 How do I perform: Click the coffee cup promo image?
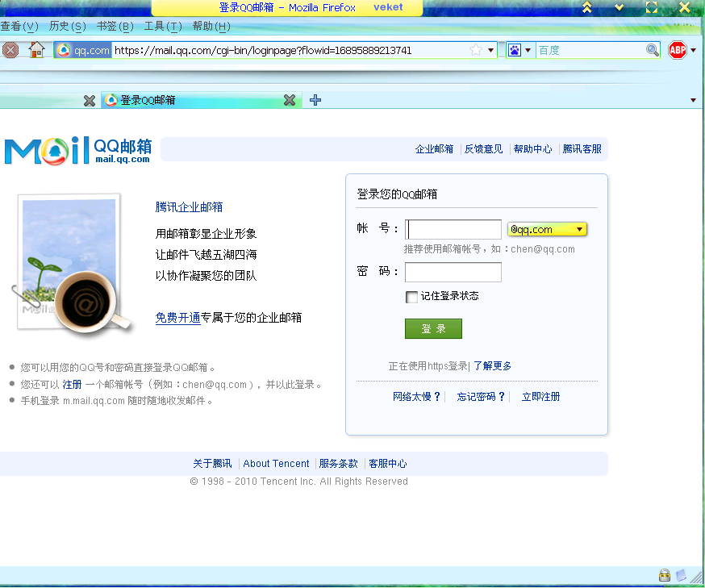click(72, 266)
